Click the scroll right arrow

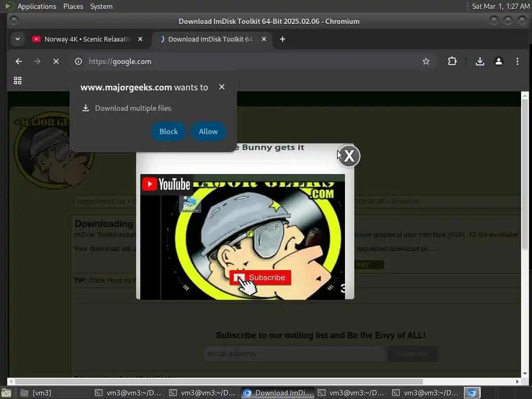517,381
